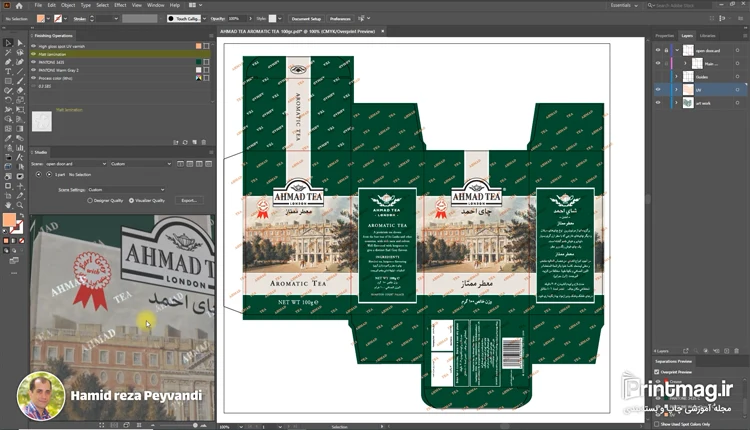Open Studio panel menu icon
Image resolution: width=750 pixels, height=430 pixels.
click(211, 152)
